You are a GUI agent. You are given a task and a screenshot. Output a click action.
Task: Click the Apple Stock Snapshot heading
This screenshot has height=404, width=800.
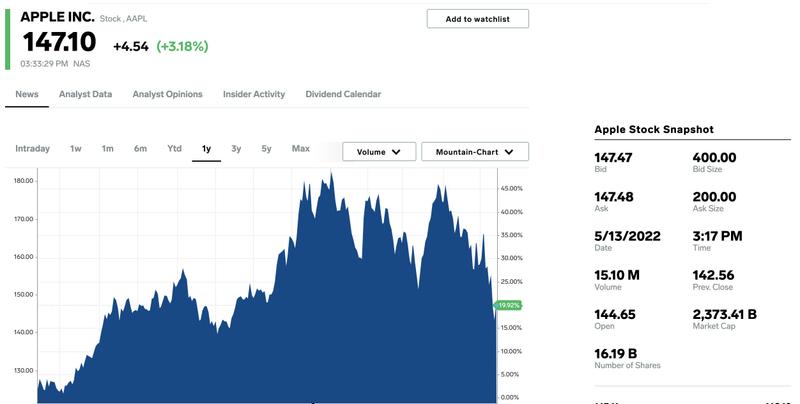point(654,130)
